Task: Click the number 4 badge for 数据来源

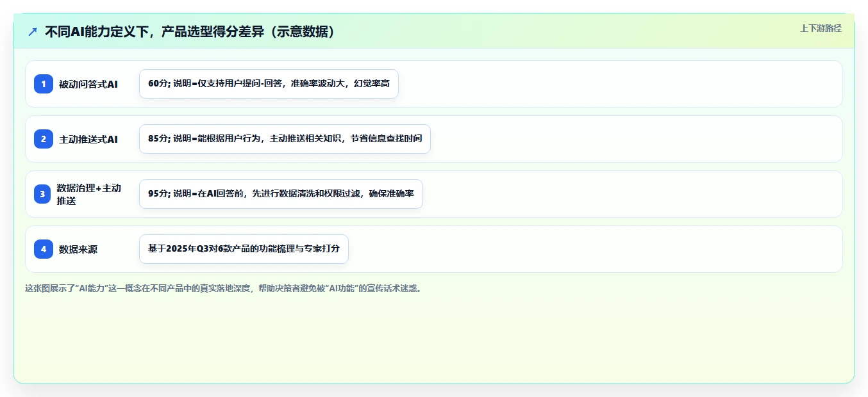Action: (x=44, y=249)
